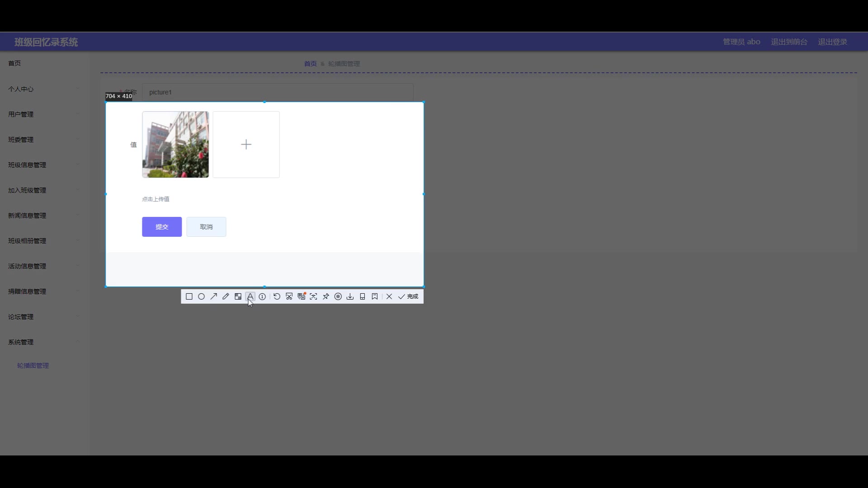Screen dimensions: 868x488
Task: Click 退出登录 in the header
Action: tap(832, 42)
